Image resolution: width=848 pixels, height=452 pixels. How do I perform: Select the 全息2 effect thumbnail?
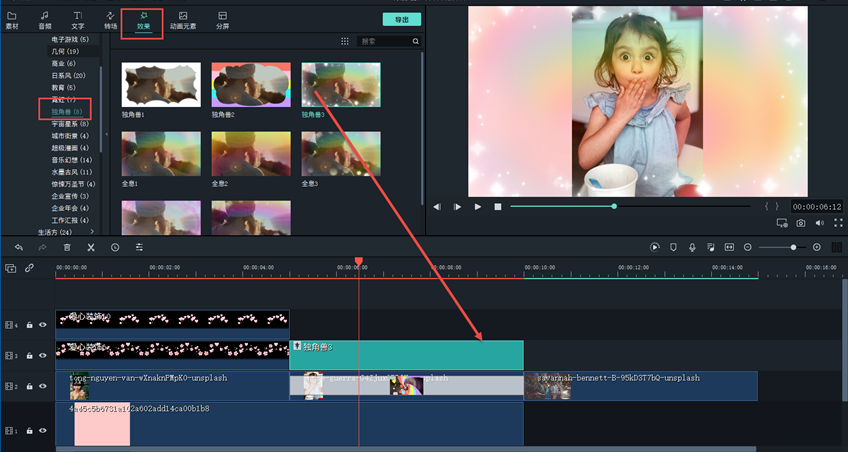coord(251,154)
